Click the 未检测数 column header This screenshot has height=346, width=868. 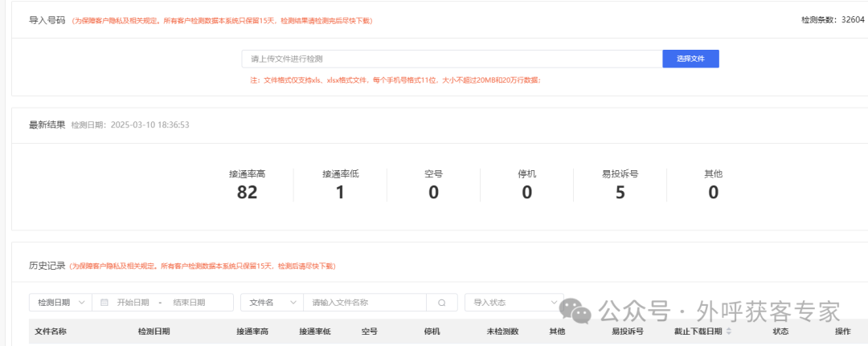click(502, 332)
